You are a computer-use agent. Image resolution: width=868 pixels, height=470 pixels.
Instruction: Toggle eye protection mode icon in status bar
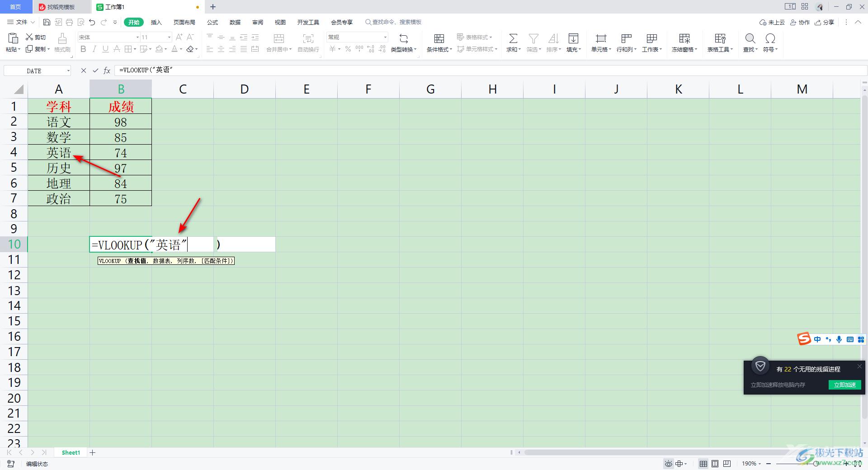[x=668, y=464]
